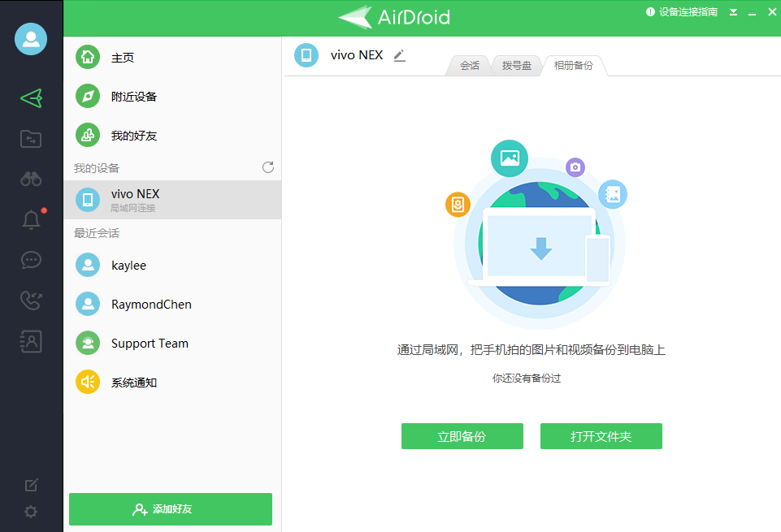This screenshot has height=532, width=781.
Task: Open the call log phone icon
Action: click(31, 301)
